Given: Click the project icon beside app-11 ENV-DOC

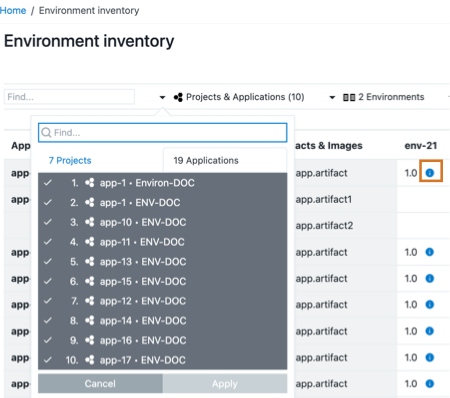Looking at the screenshot, I should (89, 242).
